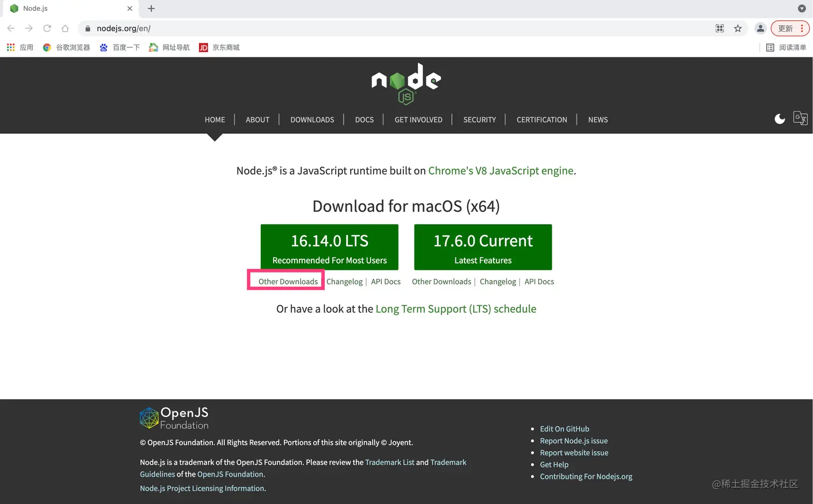Go to HOME in navigation
Image resolution: width=813 pixels, height=504 pixels.
tap(215, 120)
